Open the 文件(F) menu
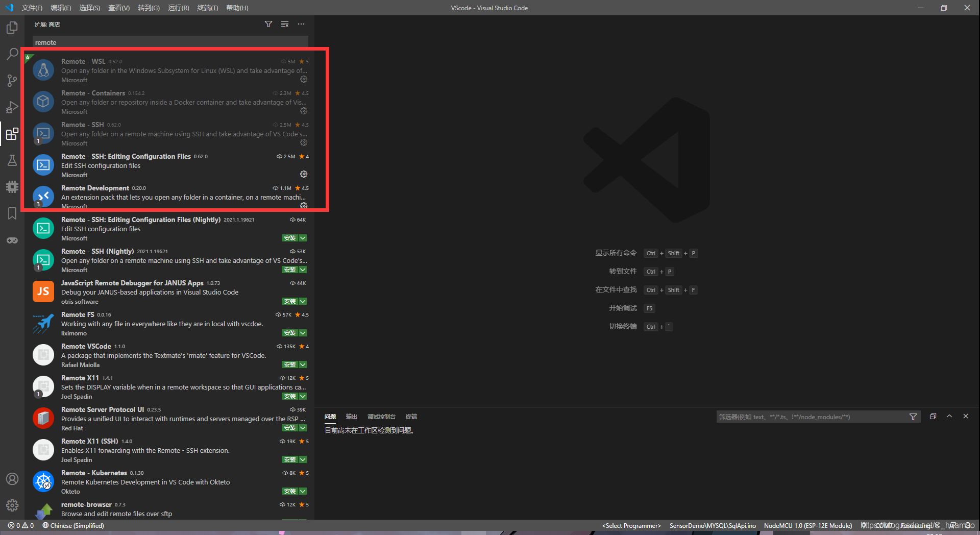980x535 pixels. (32, 8)
